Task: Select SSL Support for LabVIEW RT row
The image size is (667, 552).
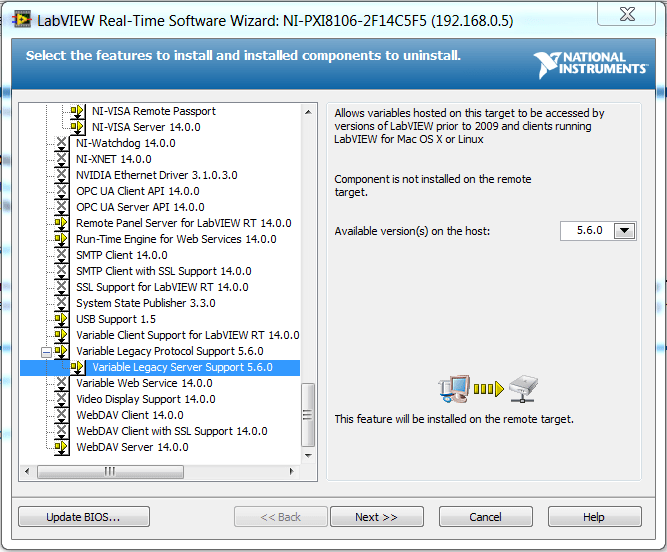Action: (162, 287)
